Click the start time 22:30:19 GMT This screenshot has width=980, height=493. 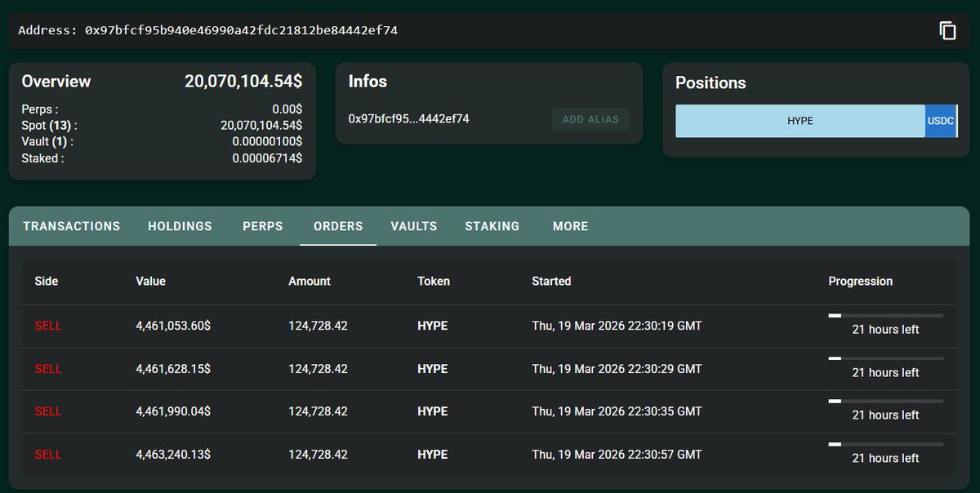pyautogui.click(x=617, y=326)
